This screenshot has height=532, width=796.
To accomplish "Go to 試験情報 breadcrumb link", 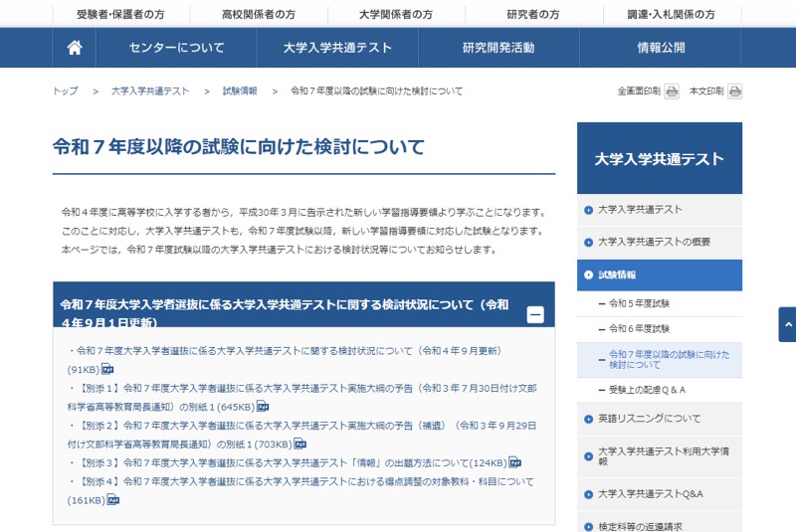I will tap(240, 91).
